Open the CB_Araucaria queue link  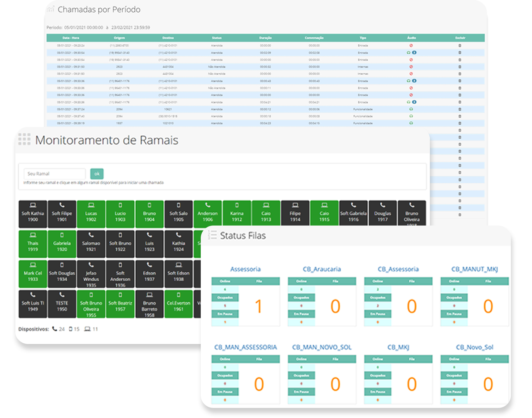[x=322, y=269]
